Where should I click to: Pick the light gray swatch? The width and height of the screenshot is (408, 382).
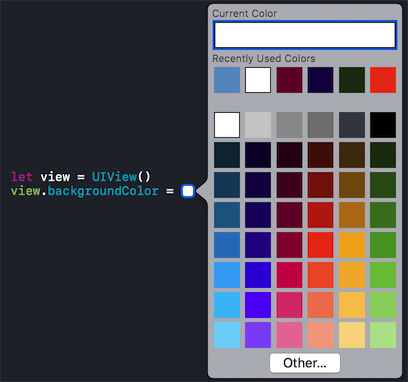pos(258,125)
